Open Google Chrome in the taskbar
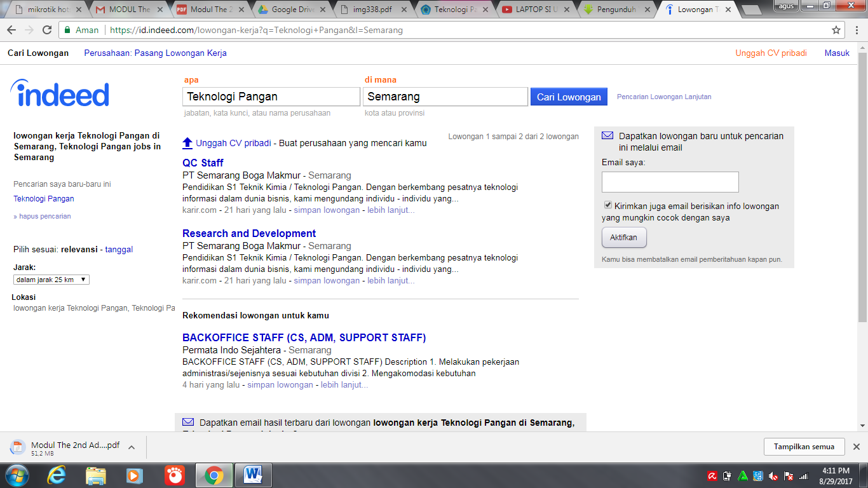Screen dimensions: 868x488 (x=214, y=475)
